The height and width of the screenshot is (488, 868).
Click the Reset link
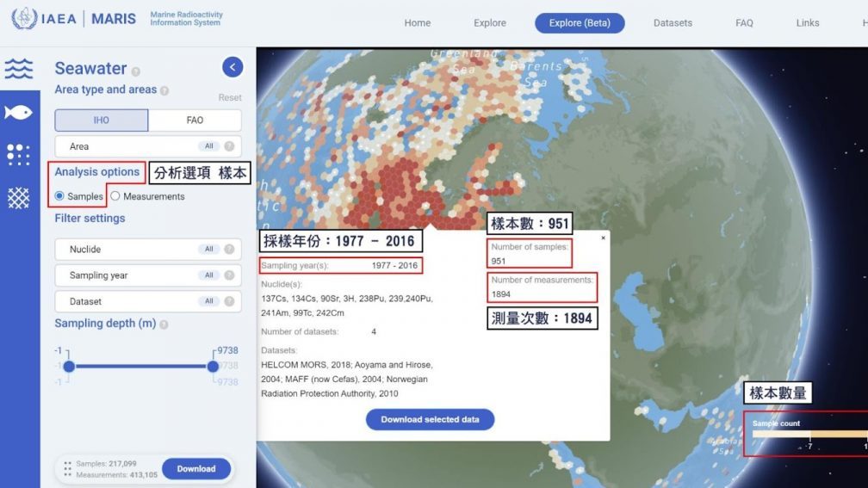click(230, 97)
